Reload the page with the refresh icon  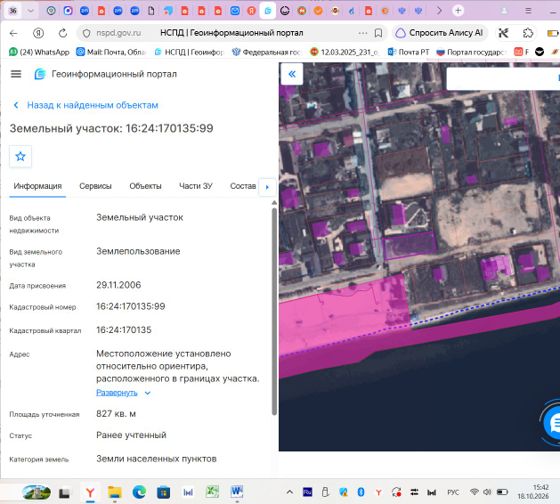(63, 33)
